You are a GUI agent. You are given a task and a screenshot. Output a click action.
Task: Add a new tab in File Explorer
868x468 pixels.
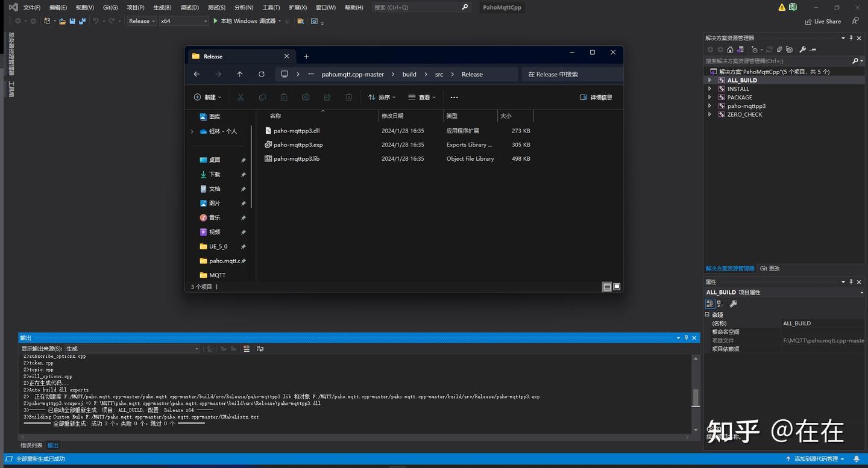pos(306,57)
